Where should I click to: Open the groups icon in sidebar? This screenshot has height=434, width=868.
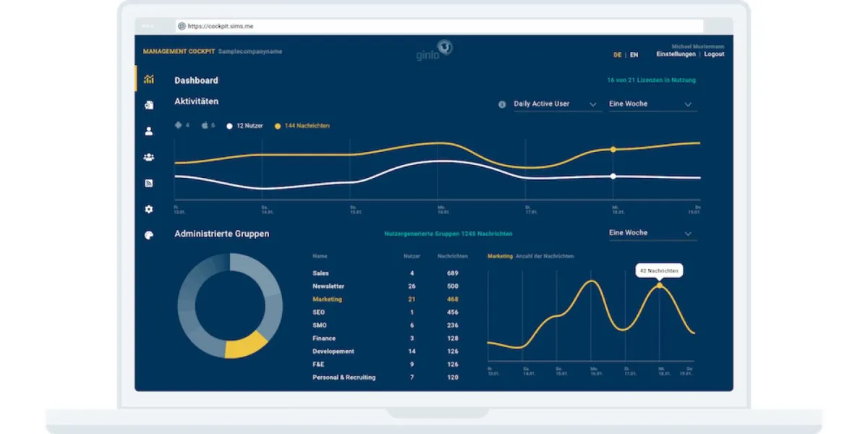coord(148,157)
